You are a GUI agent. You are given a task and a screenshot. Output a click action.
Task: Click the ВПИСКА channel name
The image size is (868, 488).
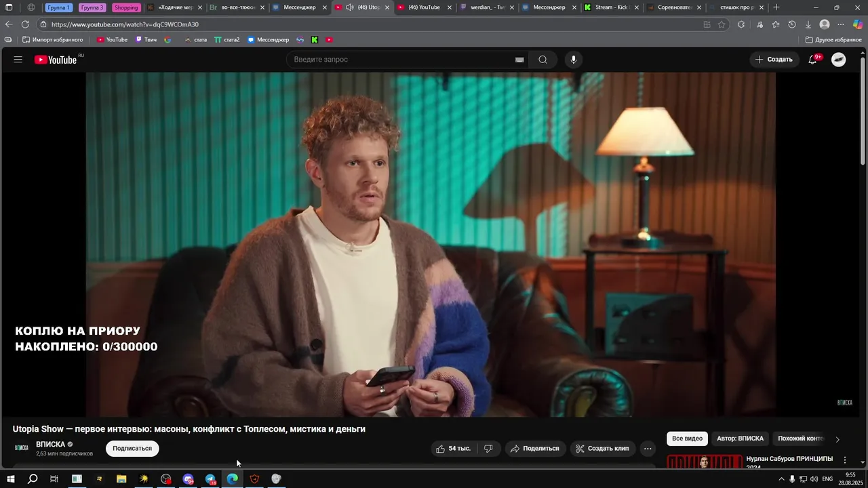[50, 445]
